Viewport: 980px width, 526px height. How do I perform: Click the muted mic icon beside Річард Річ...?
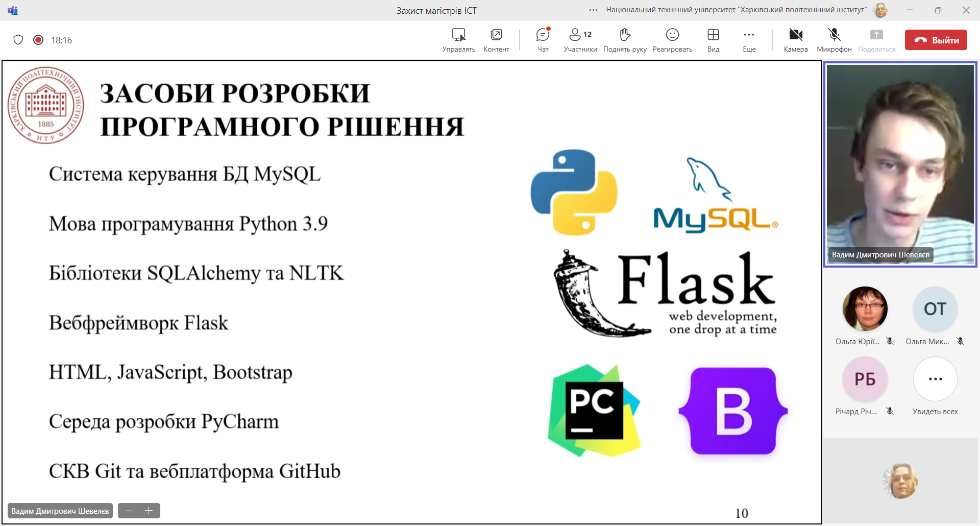(x=890, y=411)
